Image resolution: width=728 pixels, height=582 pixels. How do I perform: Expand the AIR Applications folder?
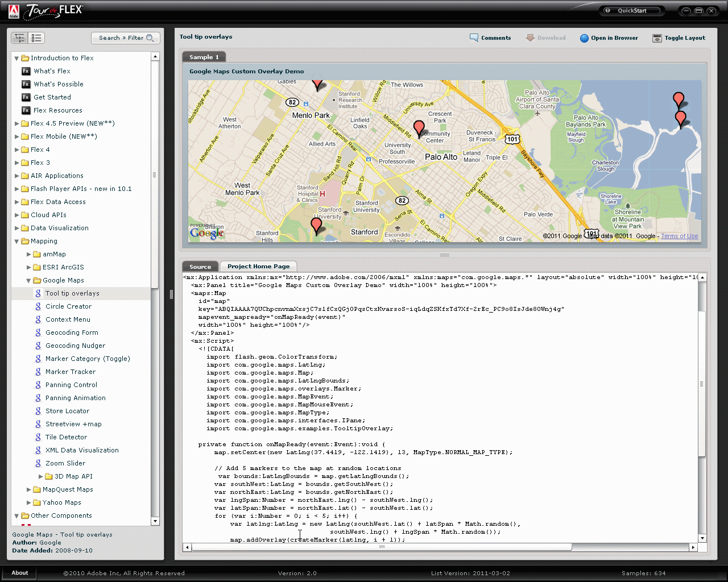click(x=17, y=176)
